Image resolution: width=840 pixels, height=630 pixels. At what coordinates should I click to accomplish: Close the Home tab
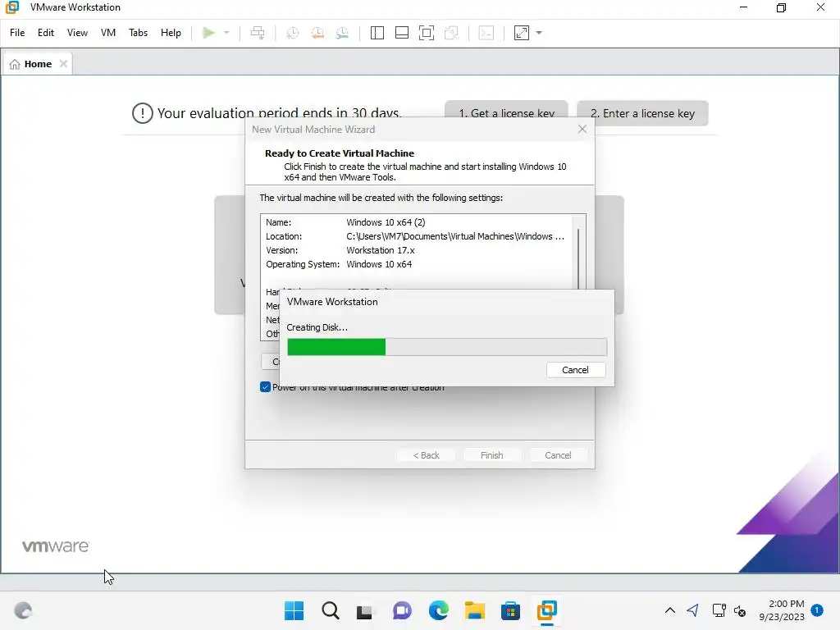tap(63, 64)
